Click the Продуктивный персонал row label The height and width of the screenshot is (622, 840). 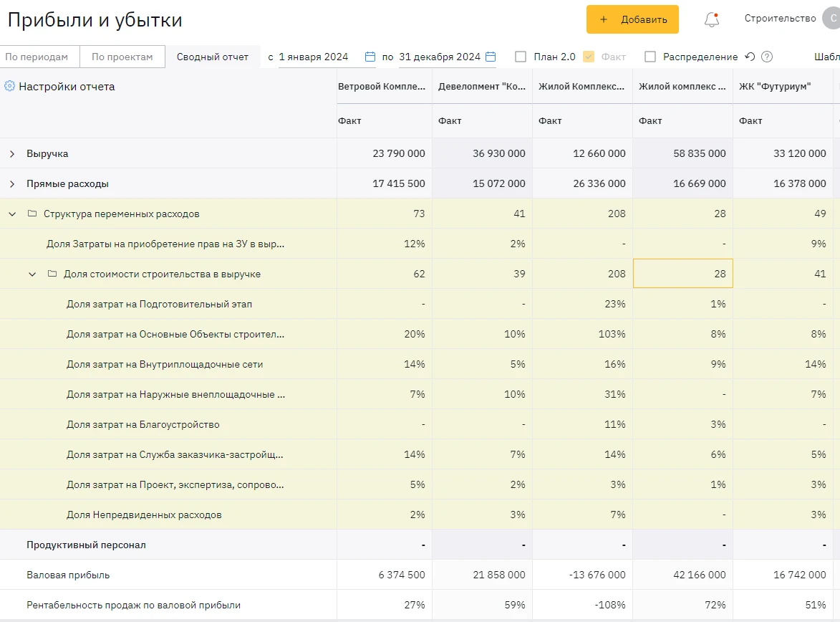coord(86,545)
